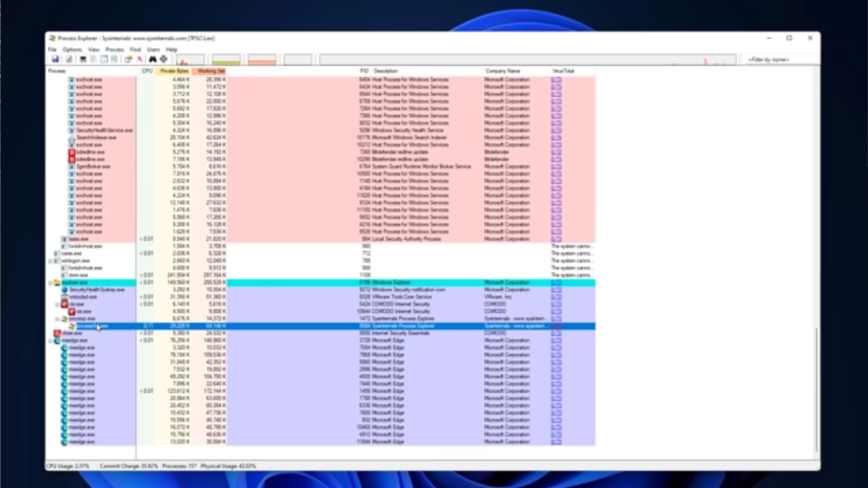The image size is (868, 488).
Task: Click the orange physical memory mini graph
Action: coord(262,60)
